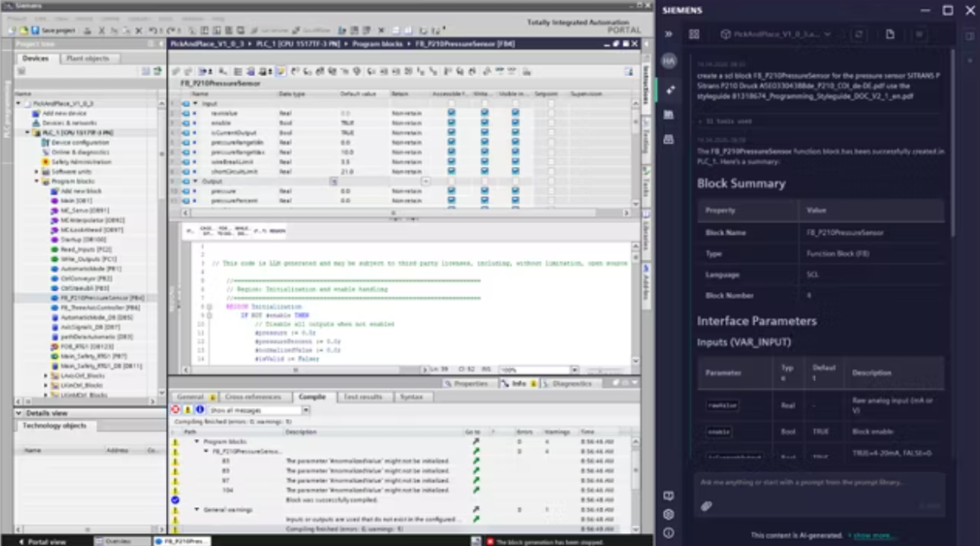980x546 pixels.
Task: Open project selector dropdown in assistant header
Action: 828,34
